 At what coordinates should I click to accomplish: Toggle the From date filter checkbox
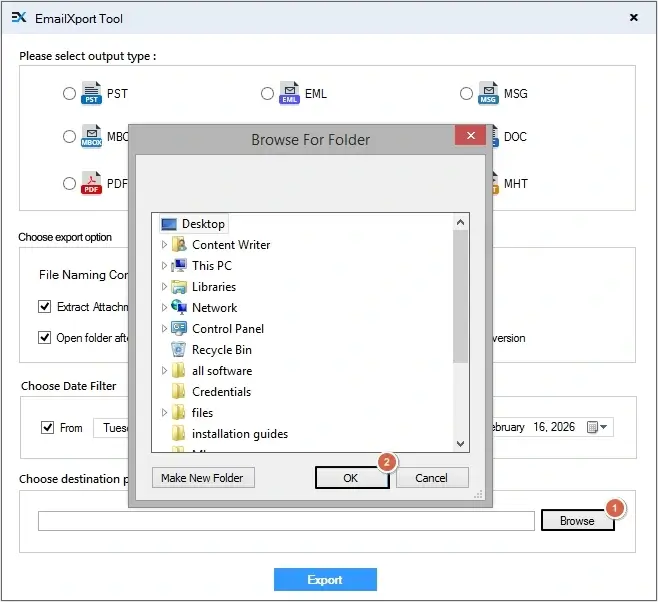47,427
